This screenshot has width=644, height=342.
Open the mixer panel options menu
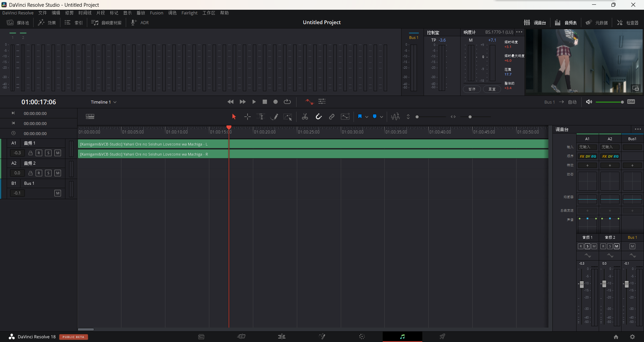point(638,129)
